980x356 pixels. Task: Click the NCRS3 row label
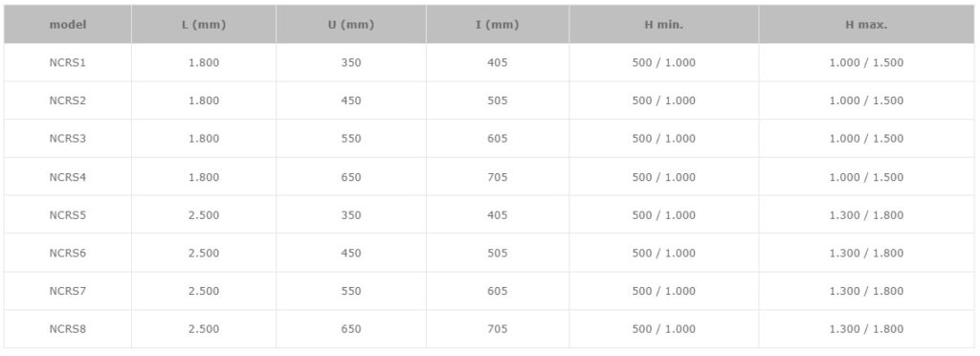click(68, 139)
